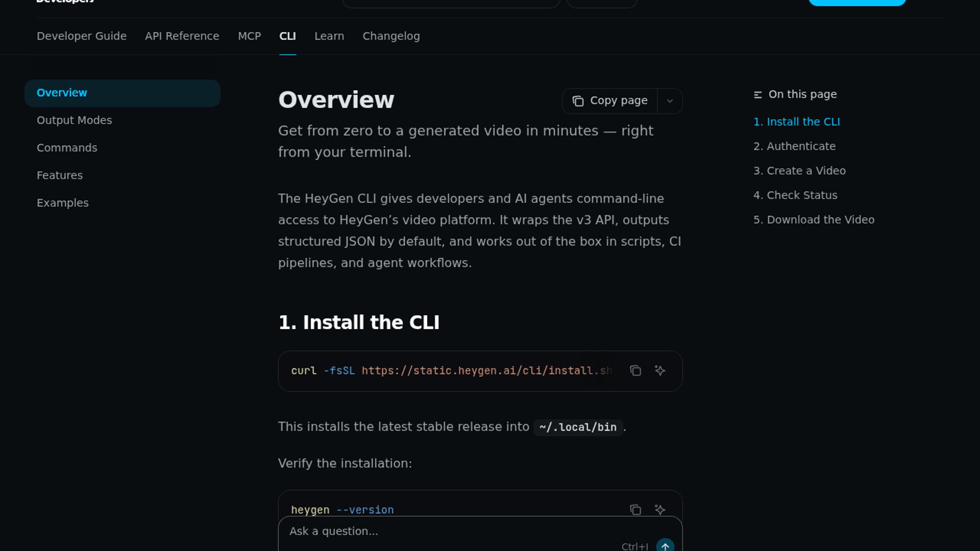Click the On this page outline icon

[x=758, y=94]
